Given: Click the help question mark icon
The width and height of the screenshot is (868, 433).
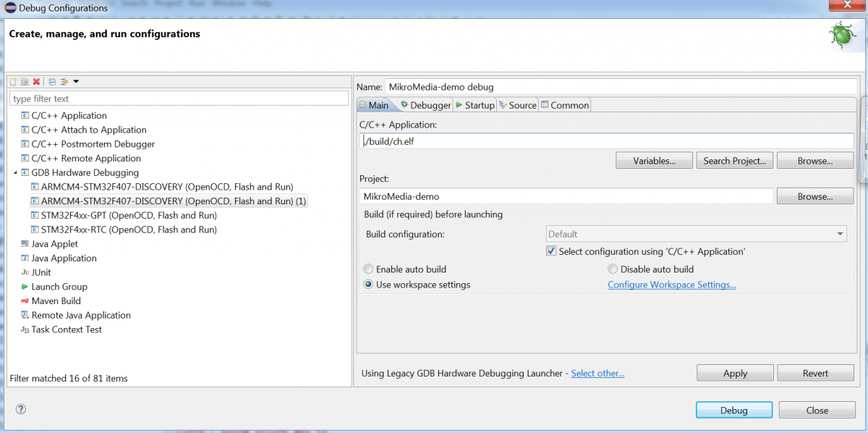Looking at the screenshot, I should (x=20, y=409).
